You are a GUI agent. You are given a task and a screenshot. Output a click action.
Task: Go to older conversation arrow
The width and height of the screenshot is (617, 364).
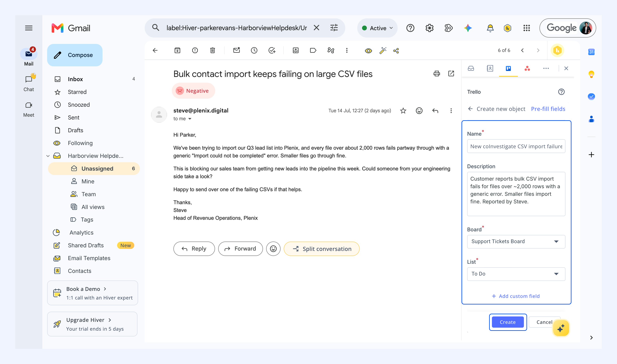[x=538, y=51]
